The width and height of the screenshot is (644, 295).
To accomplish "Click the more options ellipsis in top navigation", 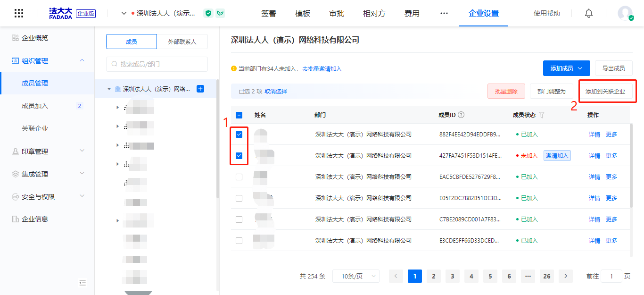I will coord(444,13).
